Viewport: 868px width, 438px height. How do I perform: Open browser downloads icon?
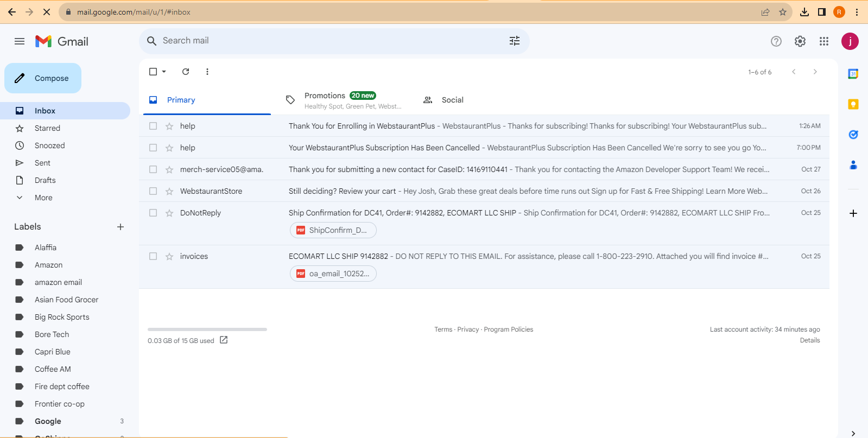click(804, 12)
